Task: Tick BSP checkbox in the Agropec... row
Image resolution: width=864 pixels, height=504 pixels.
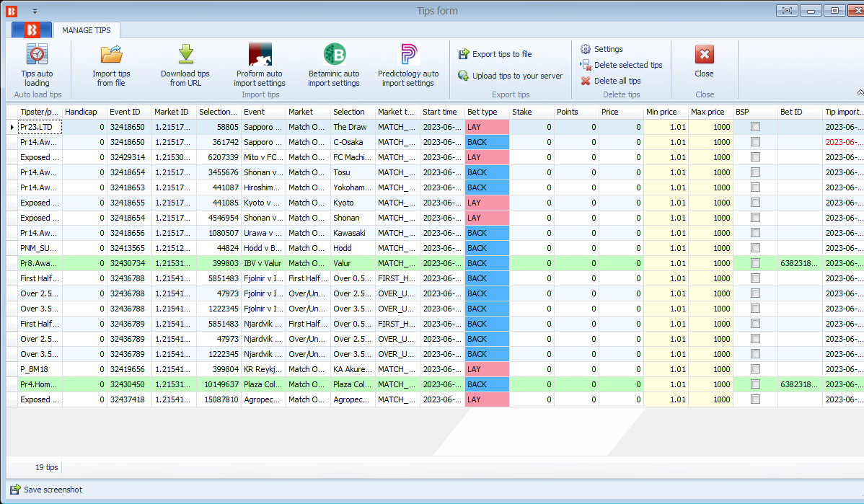Action: (755, 399)
